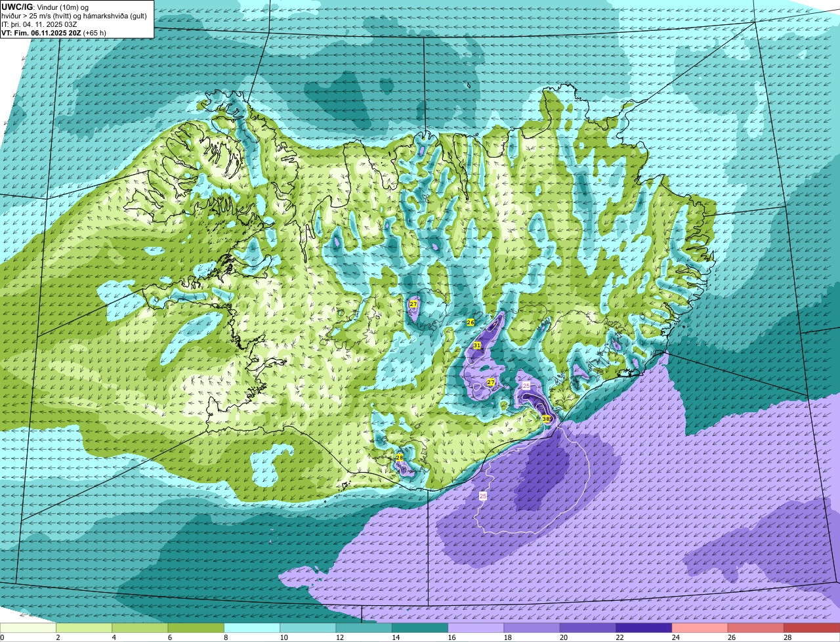This screenshot has width=840, height=642.
Task: Select the olive green 6–8 legend swatch
Action: coord(196,628)
